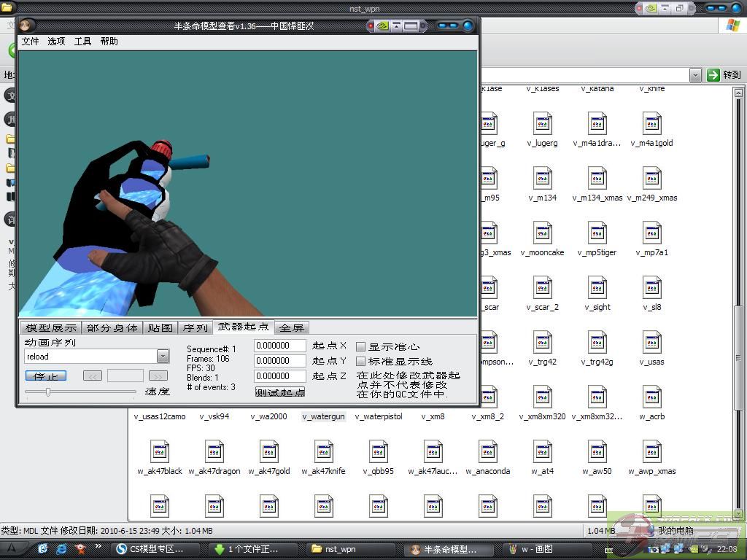Click the v_sight file icon
Screen dimensions: 747x560
pos(597,288)
